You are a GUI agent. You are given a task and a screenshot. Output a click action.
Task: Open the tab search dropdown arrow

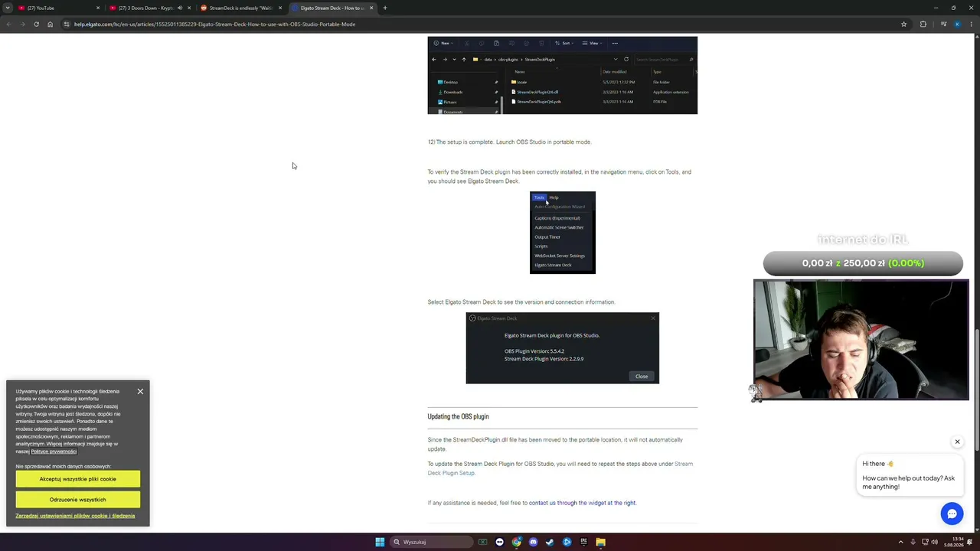pos(8,8)
